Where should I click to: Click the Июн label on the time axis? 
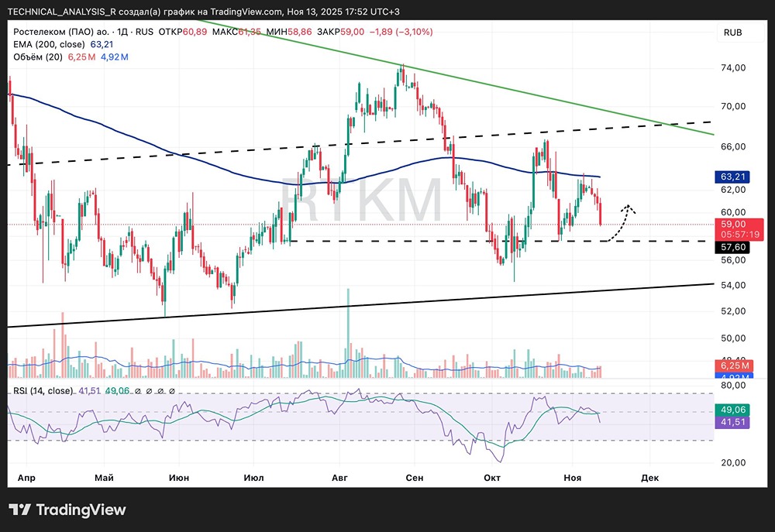pos(179,478)
